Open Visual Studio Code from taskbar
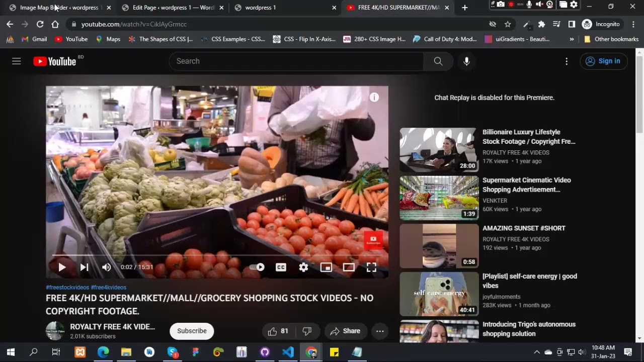644x362 pixels. [x=288, y=352]
